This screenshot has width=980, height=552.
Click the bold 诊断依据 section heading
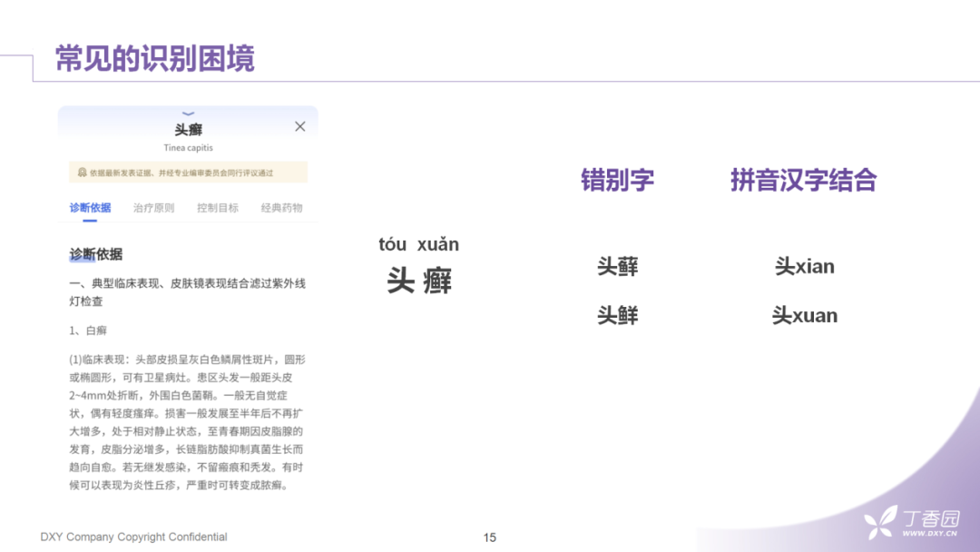pos(96,254)
